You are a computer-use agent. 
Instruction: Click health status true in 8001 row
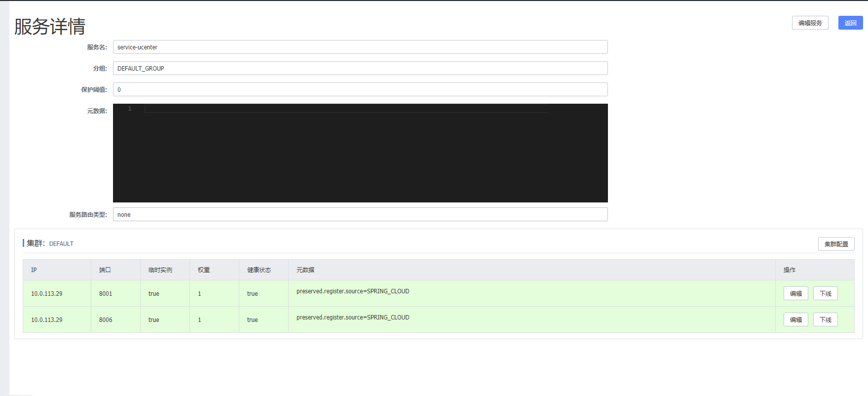(x=252, y=293)
